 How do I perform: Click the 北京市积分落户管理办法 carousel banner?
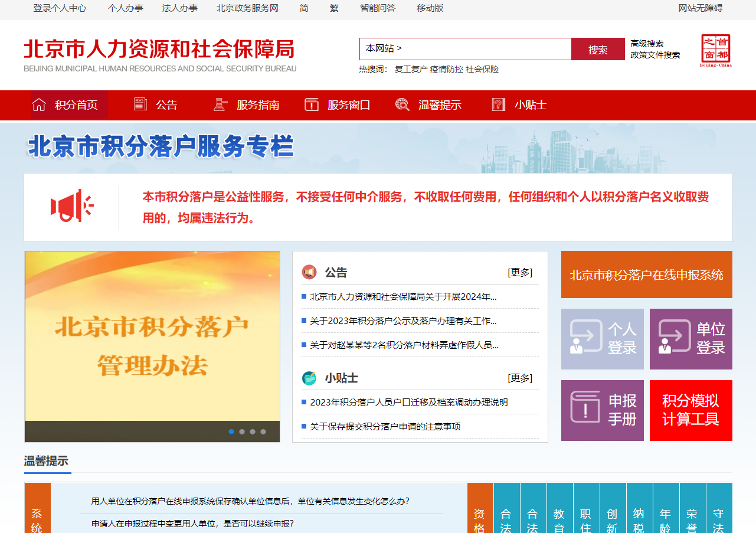[152, 346]
